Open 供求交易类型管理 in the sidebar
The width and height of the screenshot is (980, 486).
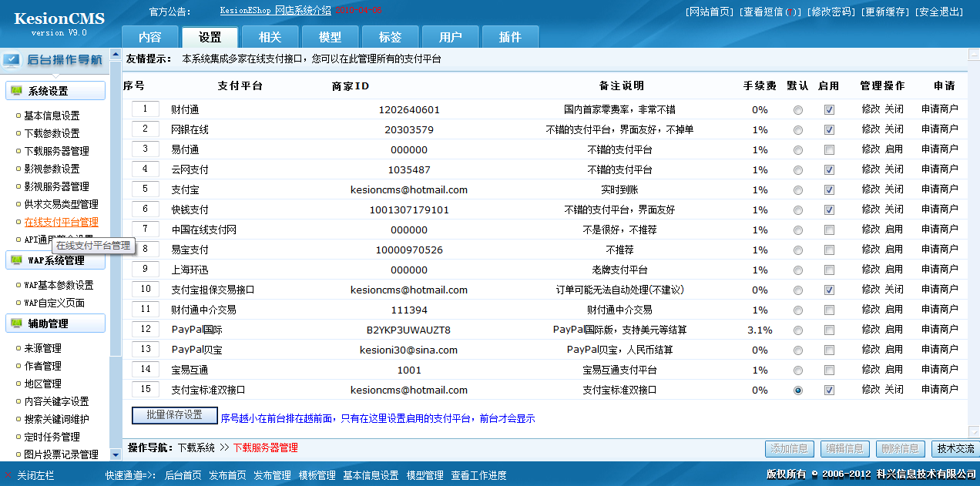[x=61, y=204]
